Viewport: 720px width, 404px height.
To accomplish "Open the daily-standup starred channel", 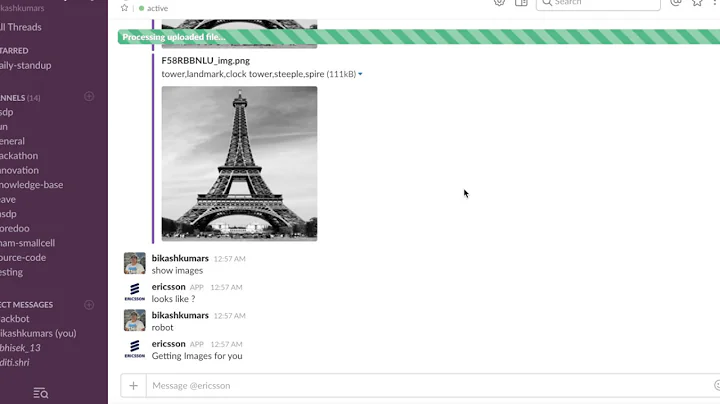I will click(26, 65).
